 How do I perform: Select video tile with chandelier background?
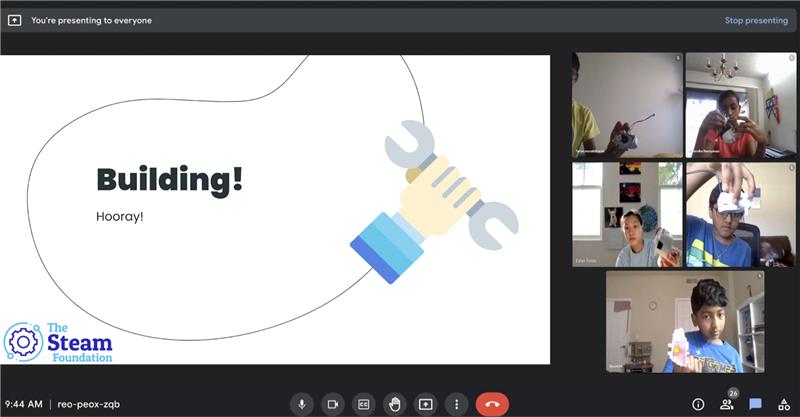(x=740, y=105)
